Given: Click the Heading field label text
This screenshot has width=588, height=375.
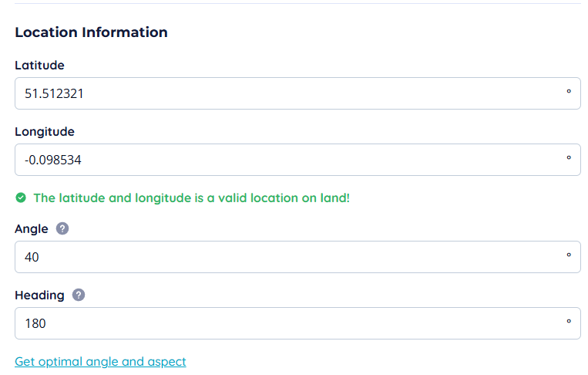Looking at the screenshot, I should (39, 296).
